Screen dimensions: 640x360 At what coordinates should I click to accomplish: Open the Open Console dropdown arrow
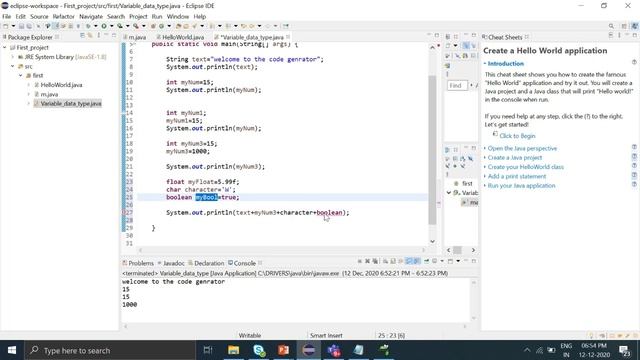(458, 261)
